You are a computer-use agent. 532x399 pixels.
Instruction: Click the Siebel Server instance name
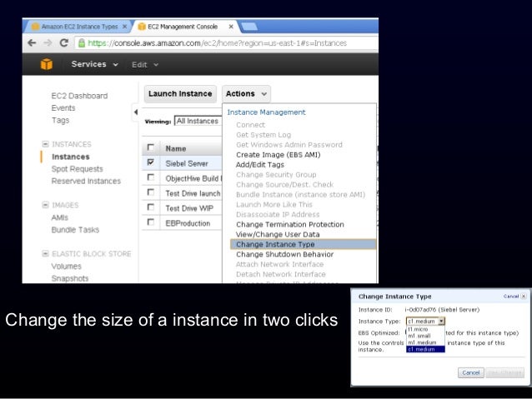pos(187,163)
